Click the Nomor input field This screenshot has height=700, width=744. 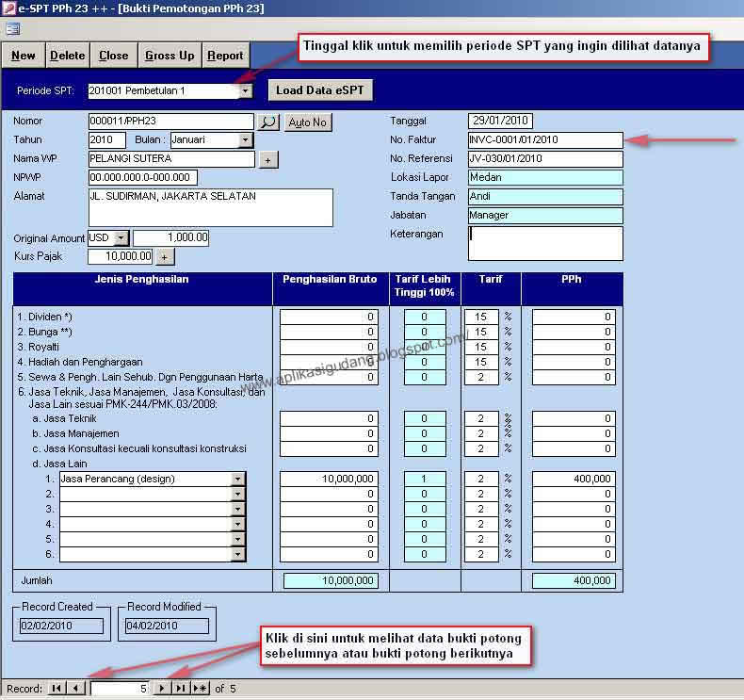170,121
